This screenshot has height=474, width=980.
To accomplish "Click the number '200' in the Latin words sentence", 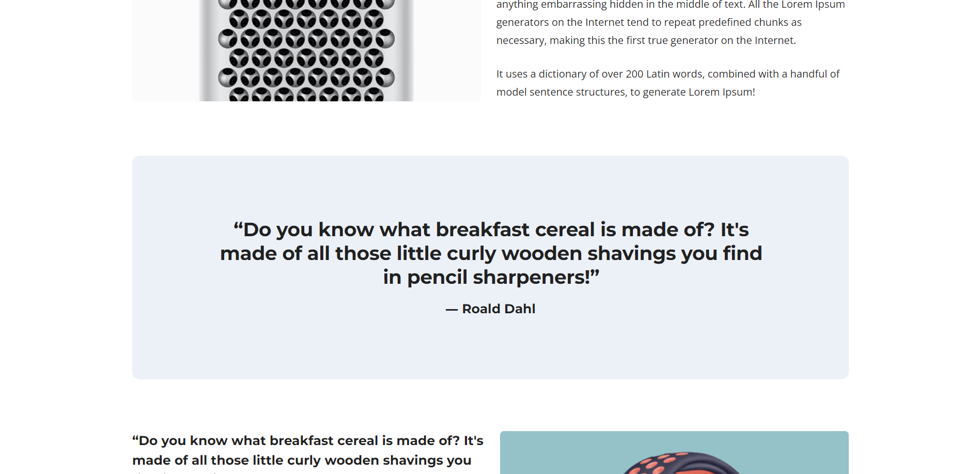I will [634, 74].
